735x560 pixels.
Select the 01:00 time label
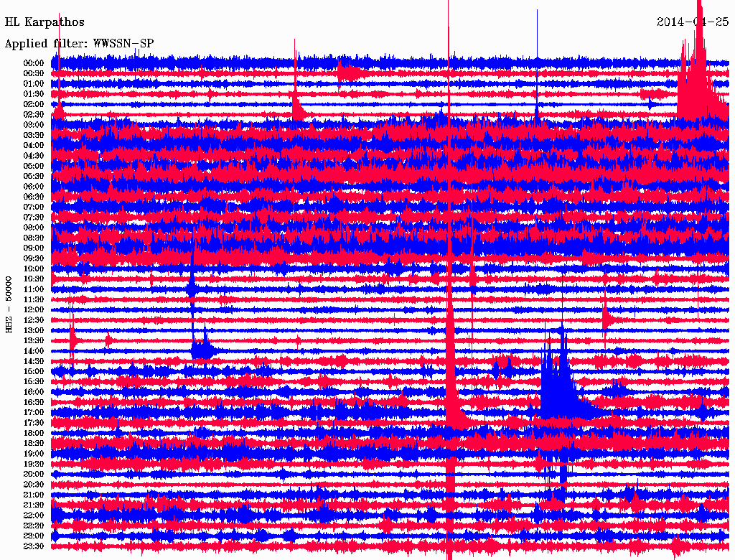(34, 83)
